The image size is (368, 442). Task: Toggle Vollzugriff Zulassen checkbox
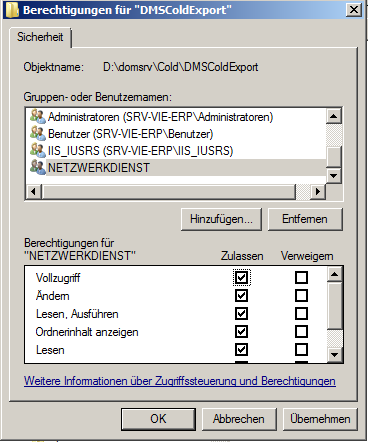pyautogui.click(x=241, y=277)
